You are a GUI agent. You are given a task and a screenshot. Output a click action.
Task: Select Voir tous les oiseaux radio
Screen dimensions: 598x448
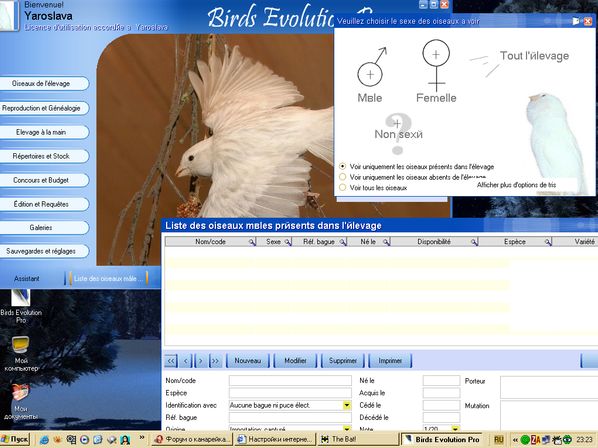point(342,188)
